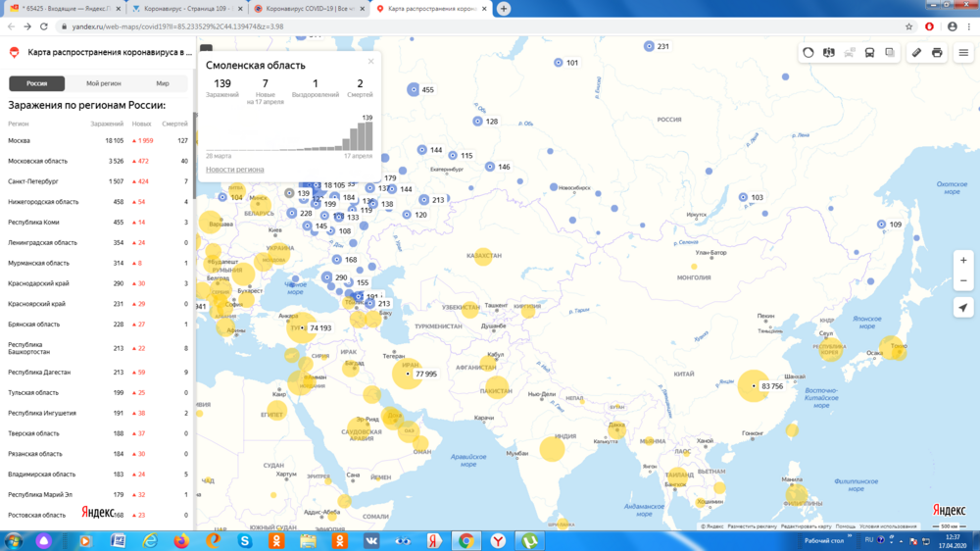
Task: Collapse the left regions sidebar panel
Action: pos(206,47)
